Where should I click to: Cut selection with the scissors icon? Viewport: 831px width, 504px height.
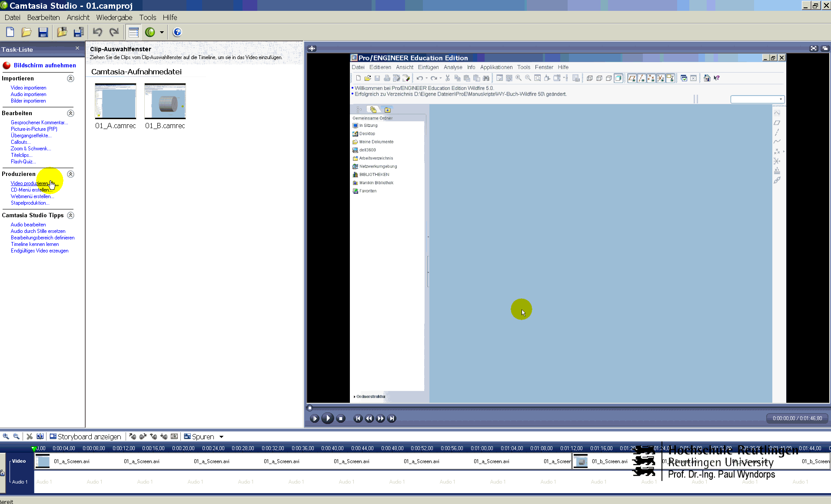pos(30,436)
